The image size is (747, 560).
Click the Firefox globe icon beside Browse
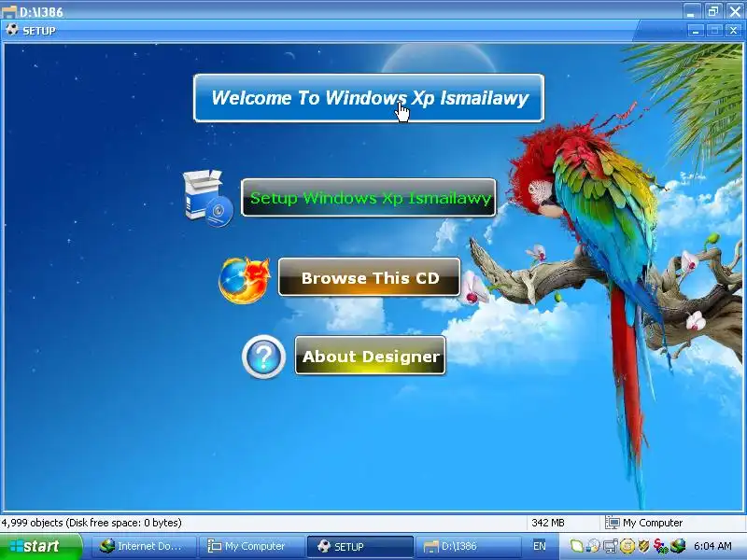click(x=245, y=281)
